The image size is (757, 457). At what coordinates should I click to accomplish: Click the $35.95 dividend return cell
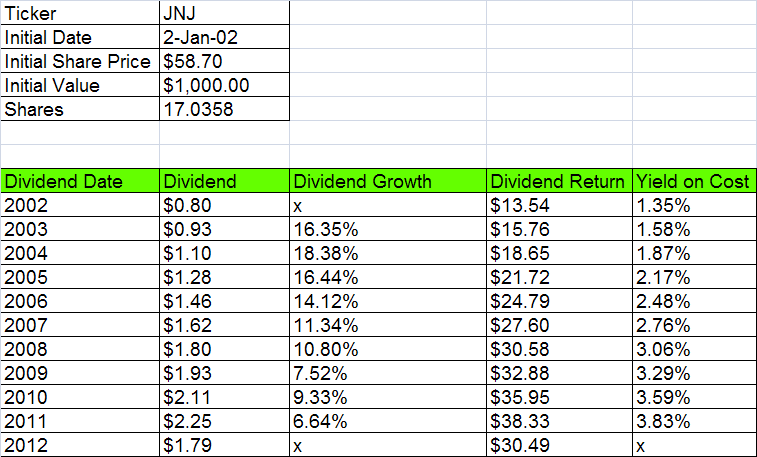click(x=558, y=397)
